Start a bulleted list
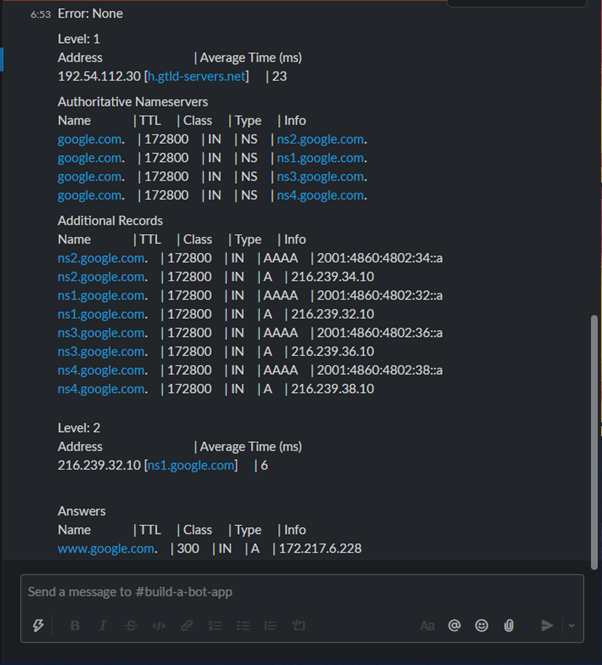Image resolution: width=602 pixels, height=665 pixels. pos(243,626)
